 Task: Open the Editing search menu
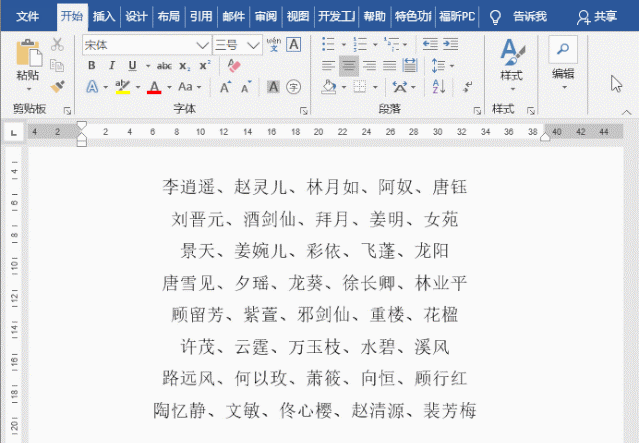pos(563,60)
